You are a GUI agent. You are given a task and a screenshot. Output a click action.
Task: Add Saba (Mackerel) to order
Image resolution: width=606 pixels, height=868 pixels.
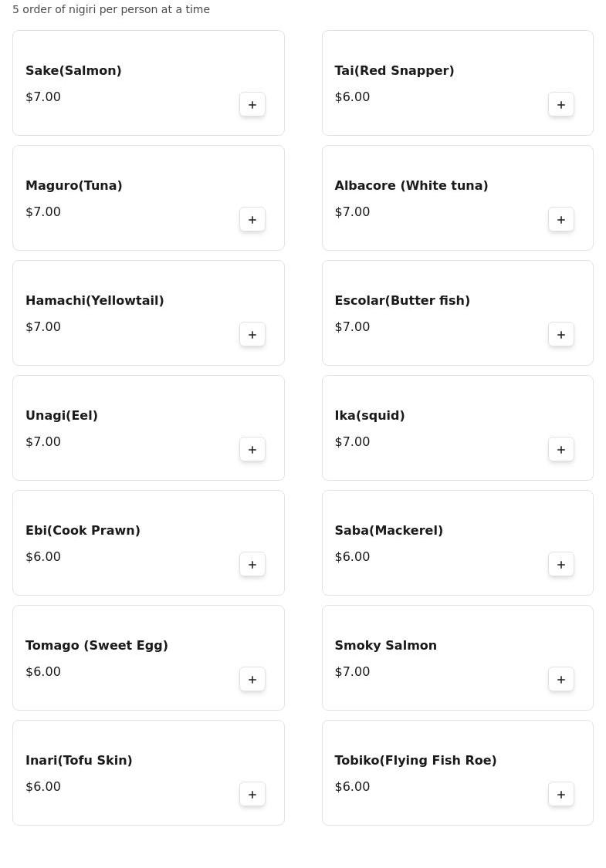click(561, 564)
